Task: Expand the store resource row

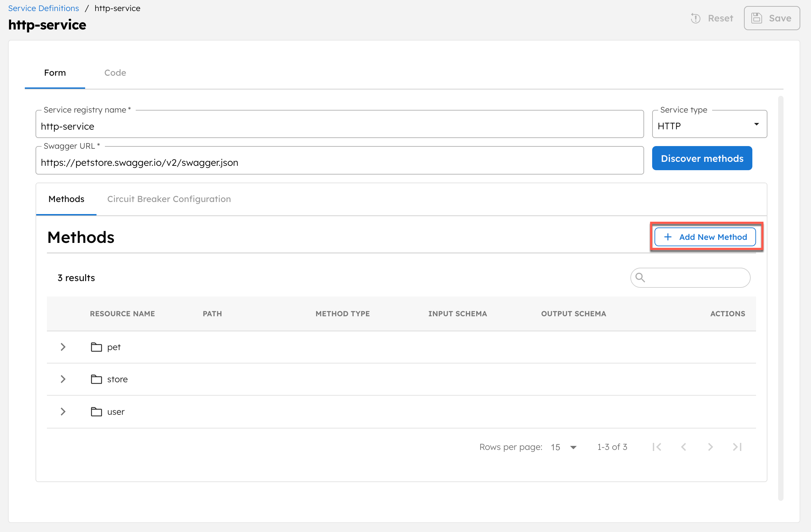Action: (x=63, y=379)
